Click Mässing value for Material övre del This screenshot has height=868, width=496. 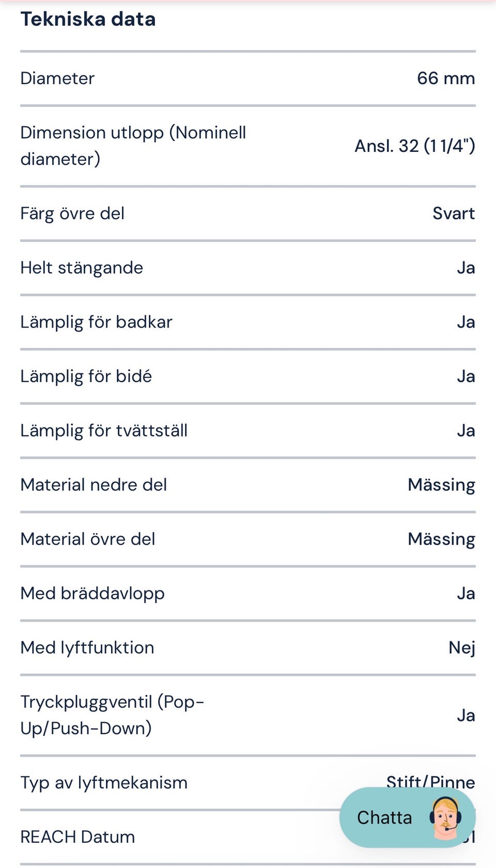[441, 539]
